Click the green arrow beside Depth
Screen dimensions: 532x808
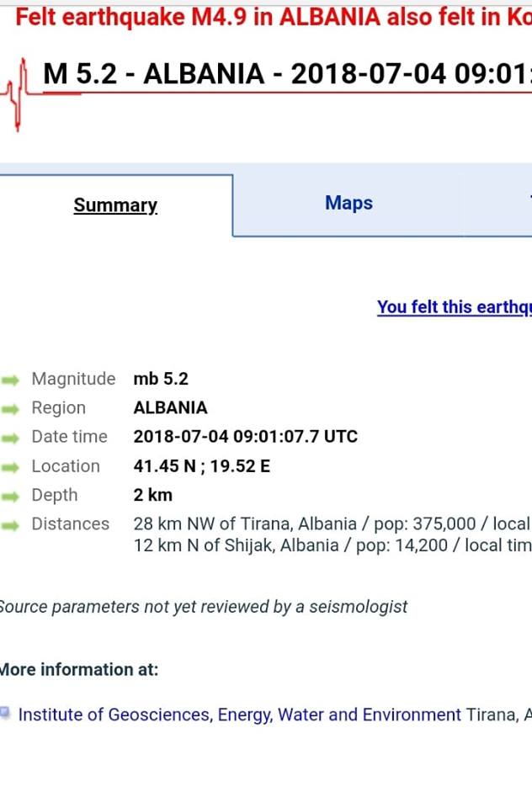point(11,496)
